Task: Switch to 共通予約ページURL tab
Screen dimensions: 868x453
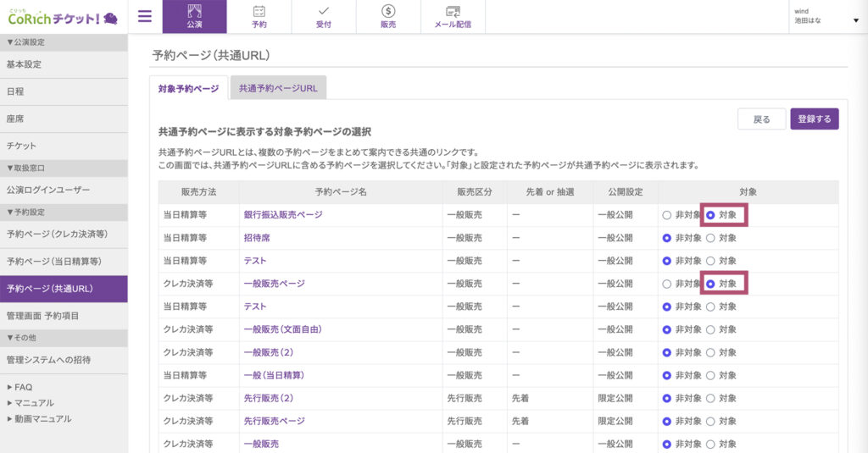Action: pos(278,88)
